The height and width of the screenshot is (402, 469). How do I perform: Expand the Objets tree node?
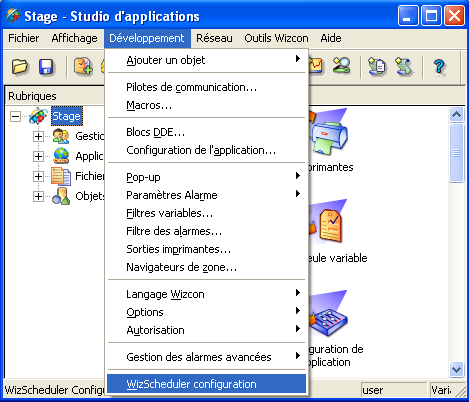(x=38, y=196)
